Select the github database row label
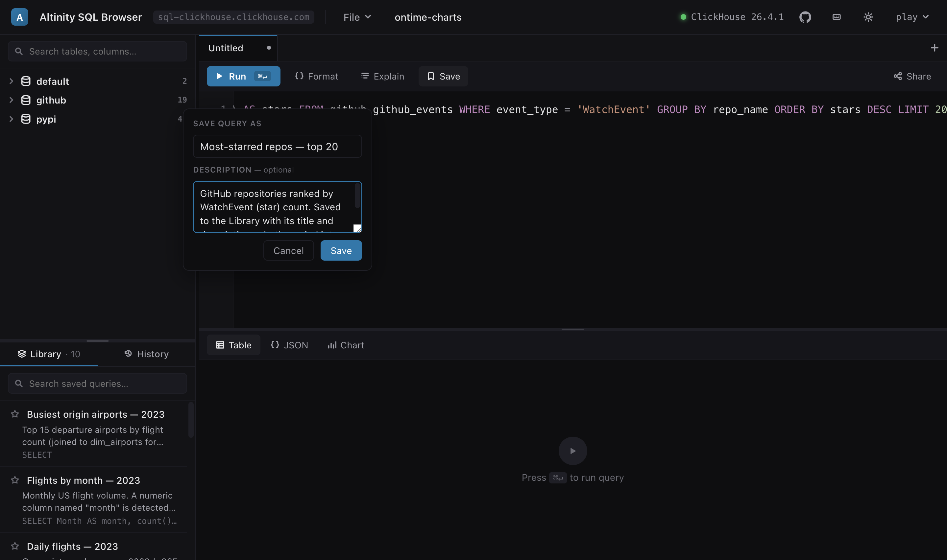 coord(51,100)
